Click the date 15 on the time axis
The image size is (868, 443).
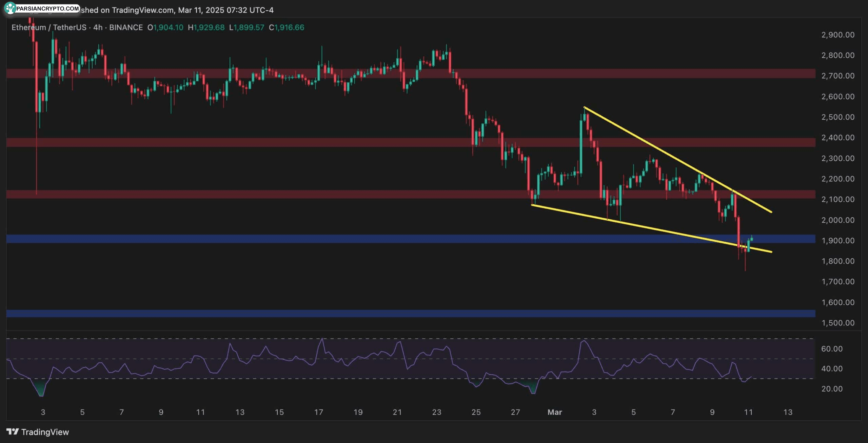coord(279,412)
